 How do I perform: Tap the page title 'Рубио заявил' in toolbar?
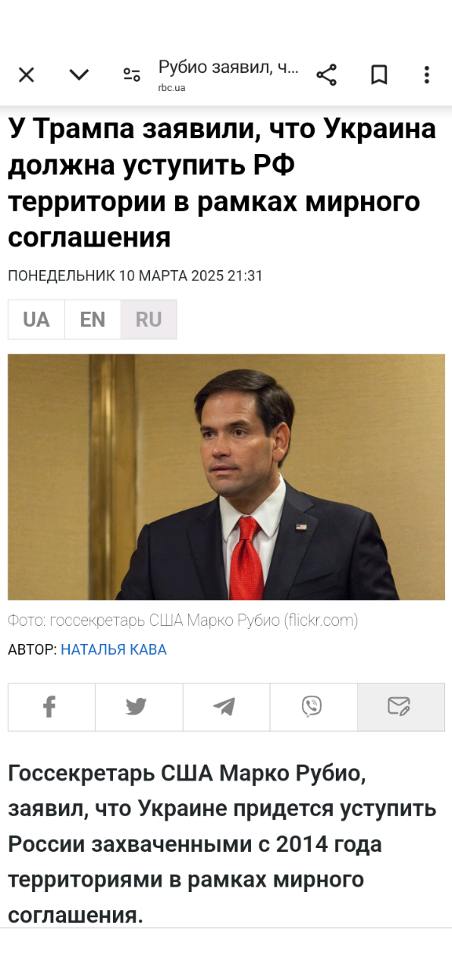[228, 68]
